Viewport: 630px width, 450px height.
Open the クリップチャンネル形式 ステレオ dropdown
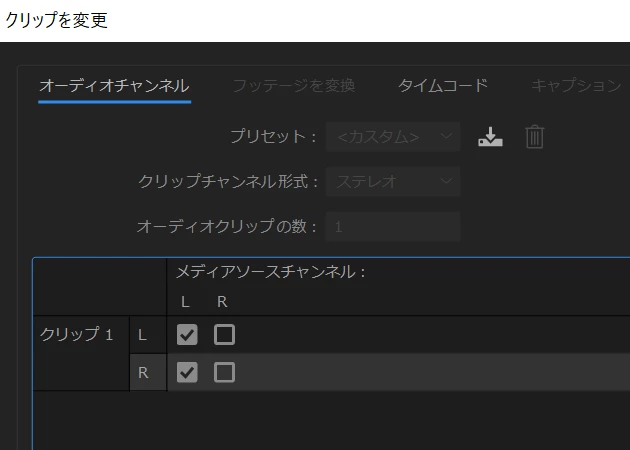point(393,182)
